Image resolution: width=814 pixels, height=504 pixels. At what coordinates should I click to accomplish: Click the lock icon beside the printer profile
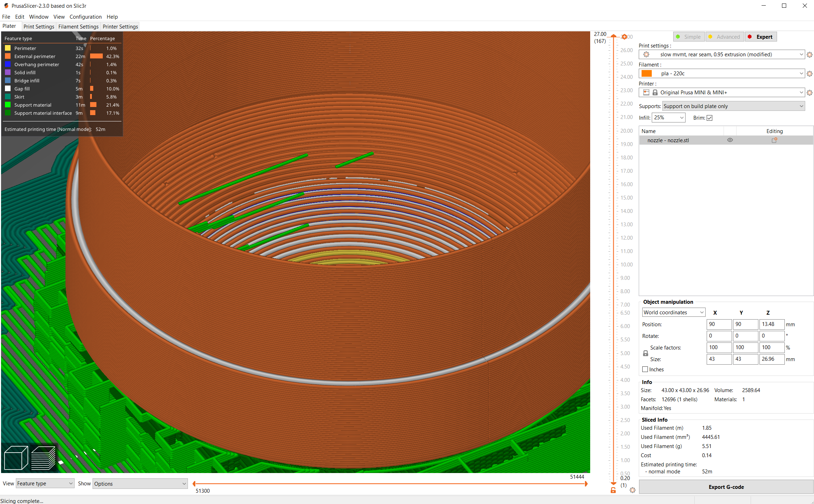pyautogui.click(x=655, y=92)
